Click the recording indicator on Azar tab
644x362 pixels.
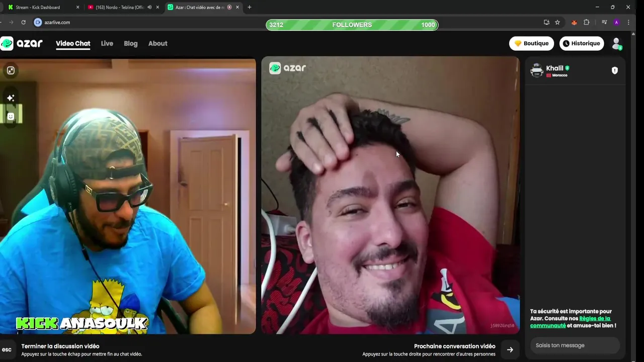[229, 8]
